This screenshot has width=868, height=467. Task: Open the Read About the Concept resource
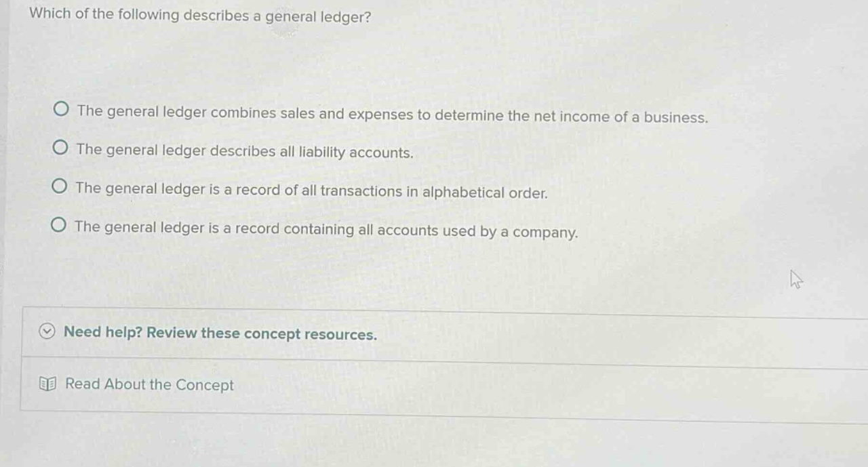coord(149,384)
